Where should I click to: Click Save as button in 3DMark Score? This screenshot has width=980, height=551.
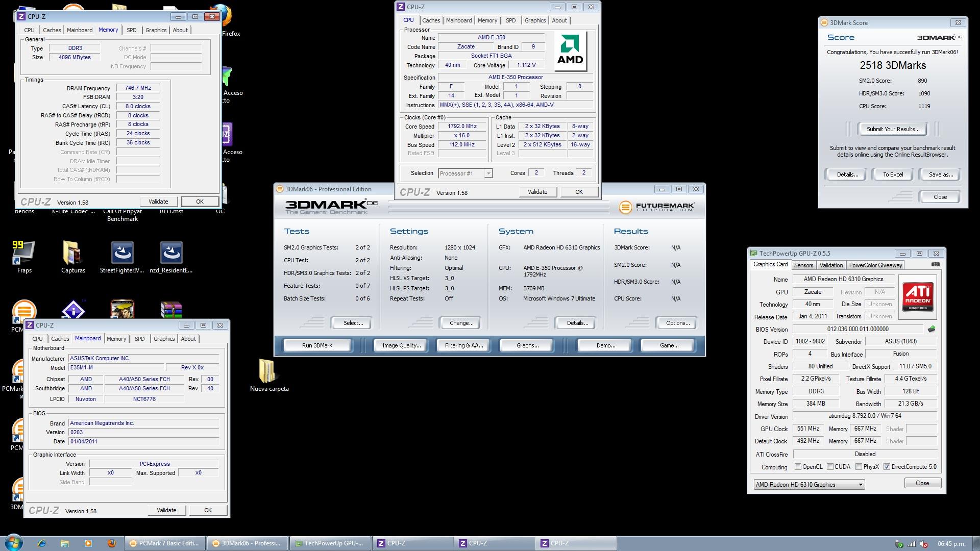click(940, 174)
